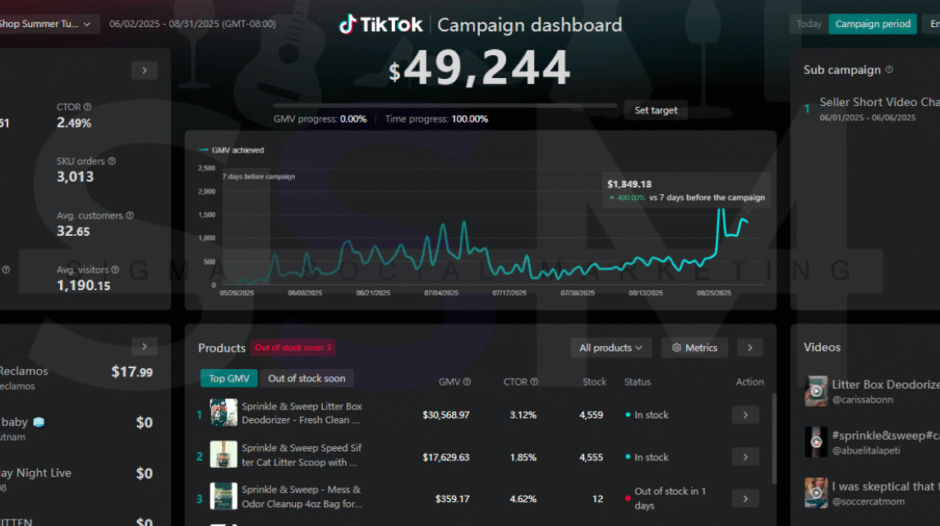Click the 4,559 stock value
Viewport: 940px width, 526px height.
(591, 415)
